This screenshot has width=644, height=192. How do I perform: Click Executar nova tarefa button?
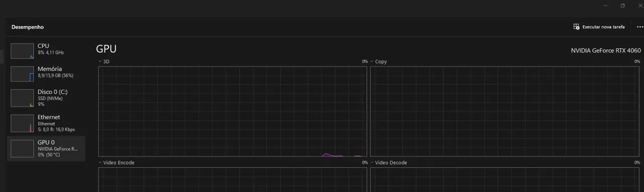[599, 27]
